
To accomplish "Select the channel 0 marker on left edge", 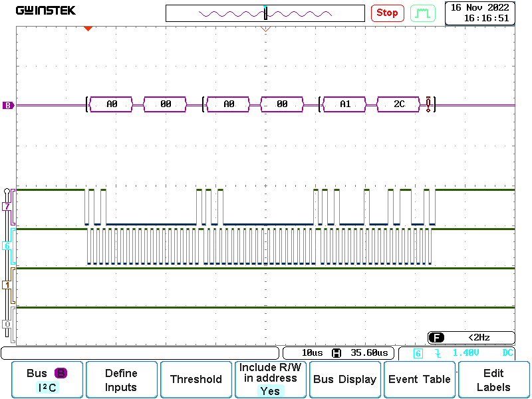I will tap(8, 324).
